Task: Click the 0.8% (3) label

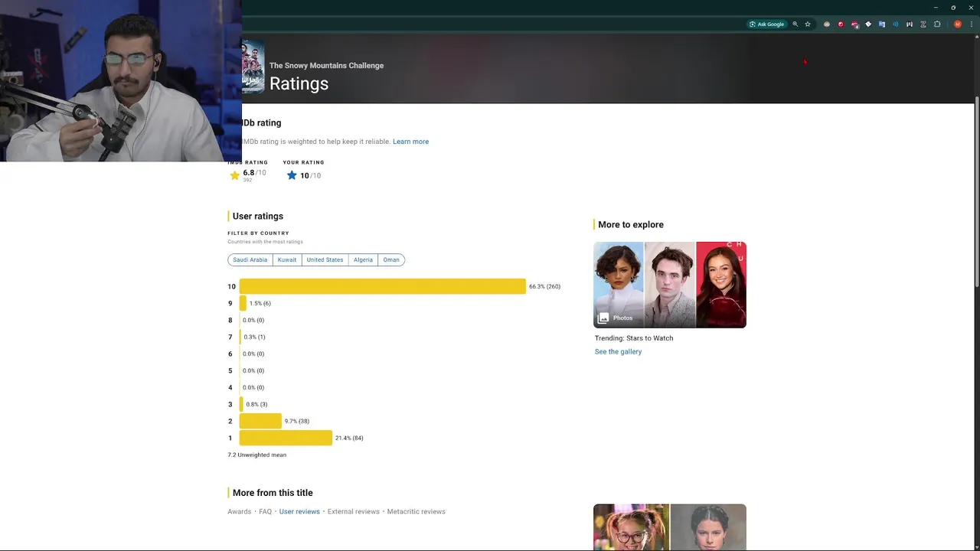Action: point(256,405)
